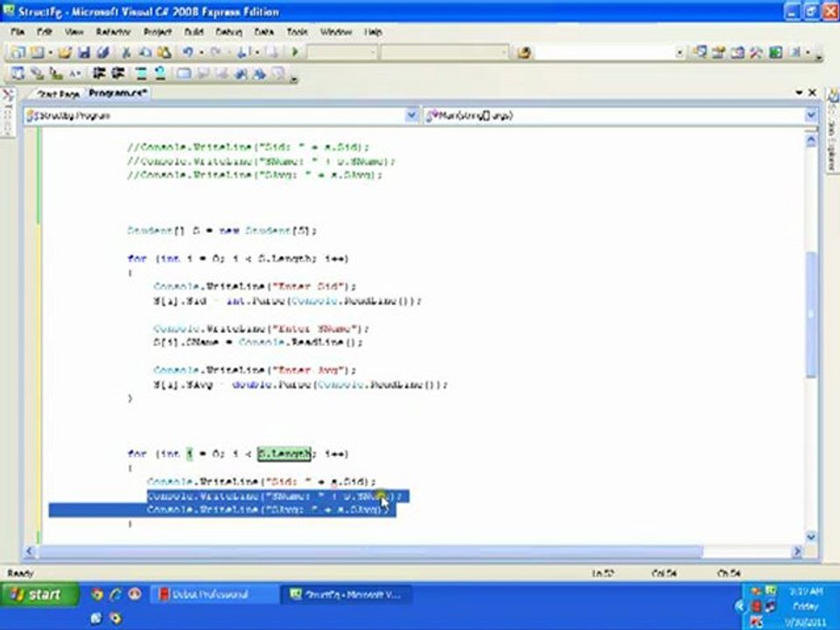Select the Program.cs document tab
Image resolution: width=840 pixels, height=630 pixels.
click(118, 94)
